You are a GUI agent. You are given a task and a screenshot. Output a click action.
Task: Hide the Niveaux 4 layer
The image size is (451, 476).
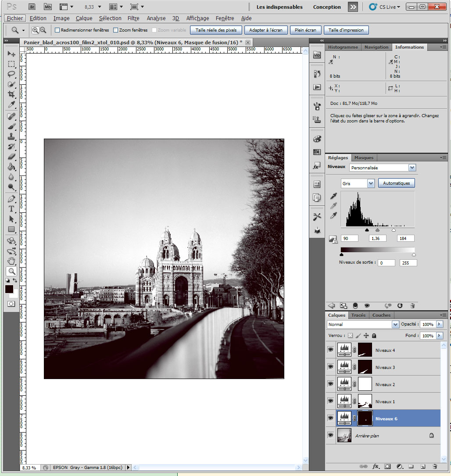[330, 350]
